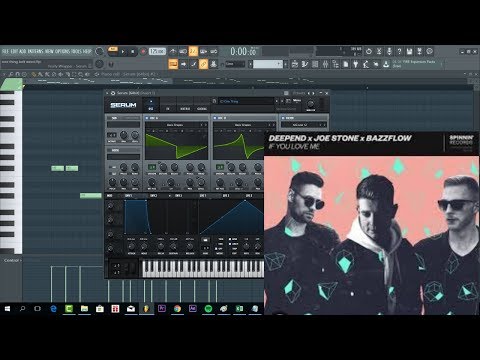The width and height of the screenshot is (480, 360).
Task: Click Windows Start button on taskbar
Action: (x=7, y=309)
